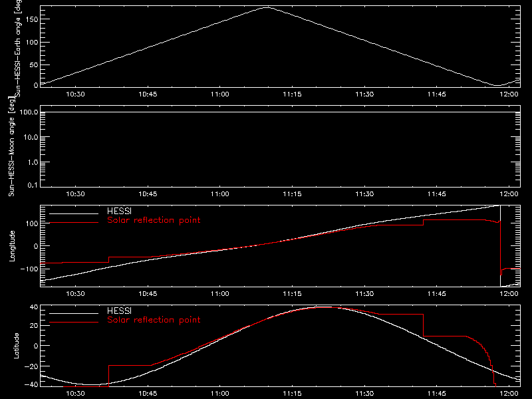Screen dimensions: 532x399
Task: Click the Latitude axis title
Action: (x=16, y=346)
